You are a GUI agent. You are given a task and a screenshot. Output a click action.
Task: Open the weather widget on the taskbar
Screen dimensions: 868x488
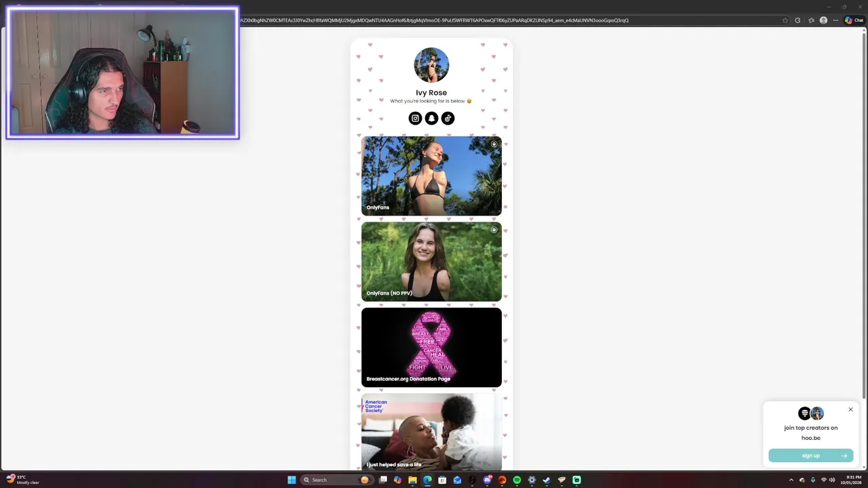tap(22, 479)
